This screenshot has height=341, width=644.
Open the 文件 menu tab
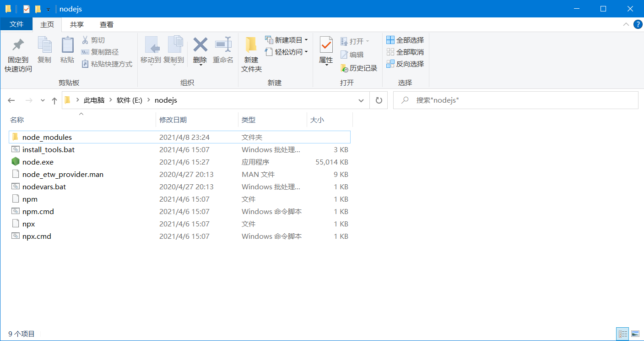pyautogui.click(x=16, y=25)
